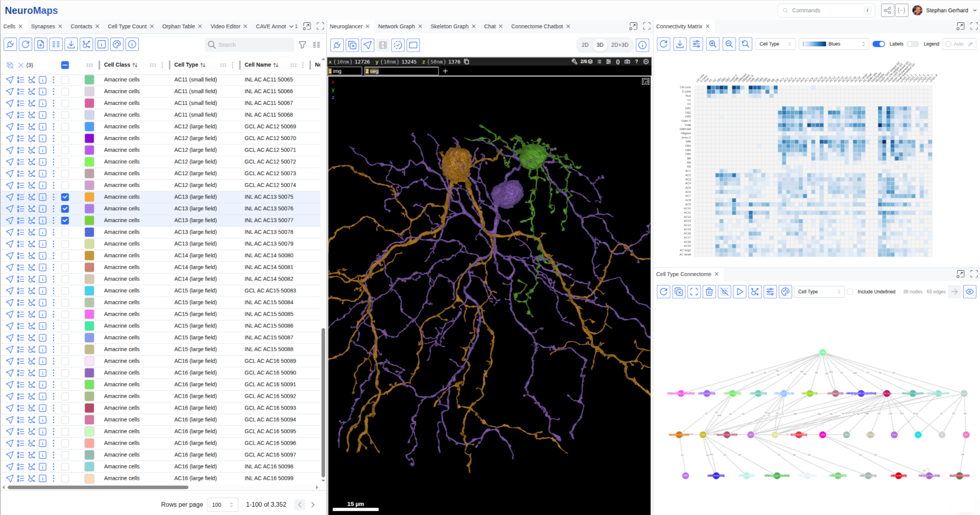This screenshot has width=980, height=515.
Task: Refresh the Cells table
Action: click(x=25, y=44)
